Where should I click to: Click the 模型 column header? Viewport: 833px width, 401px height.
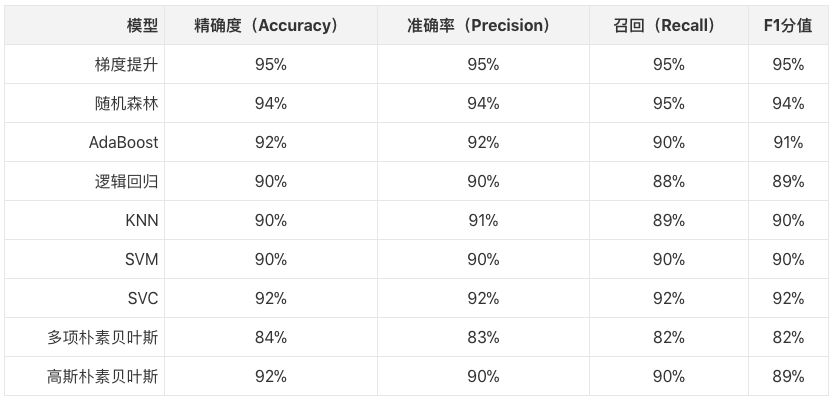[x=142, y=26]
